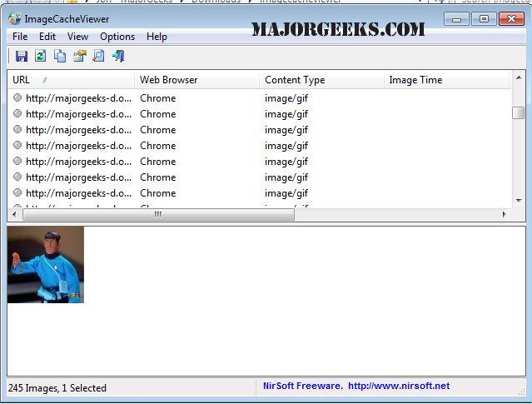Viewport: 532px width, 404px height.
Task: Click the horizontal scrollbar thumb
Action: point(158,214)
